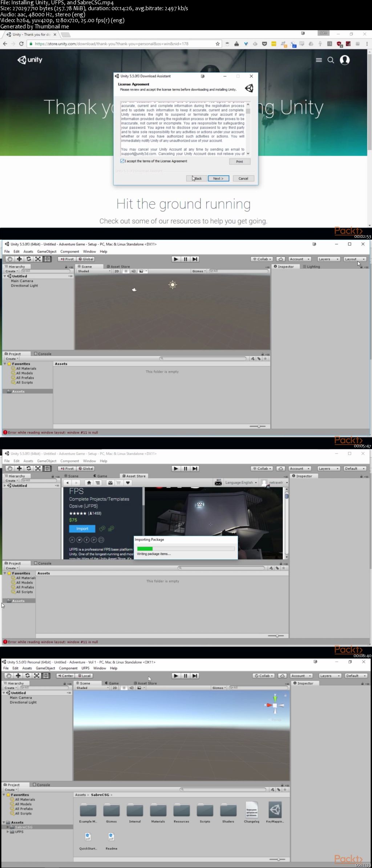Open the Lighting tab beside Inspector
Viewport: 372px width, 868px height.
click(311, 267)
